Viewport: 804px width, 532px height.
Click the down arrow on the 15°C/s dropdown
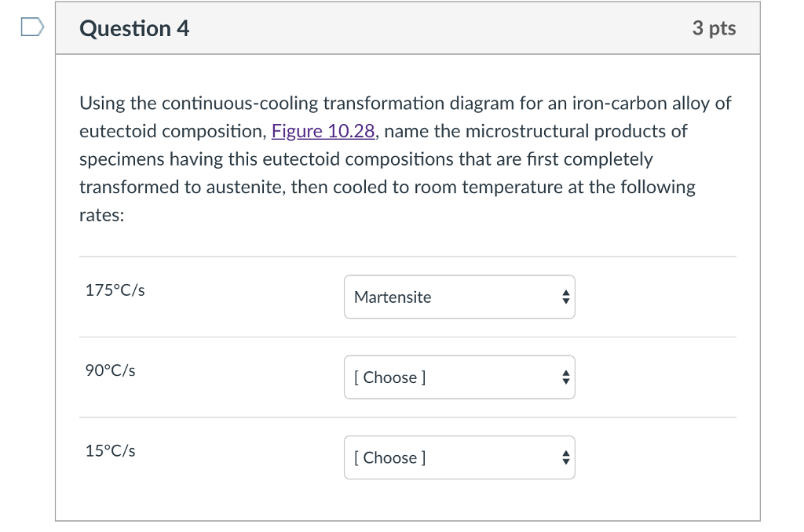[x=565, y=462]
